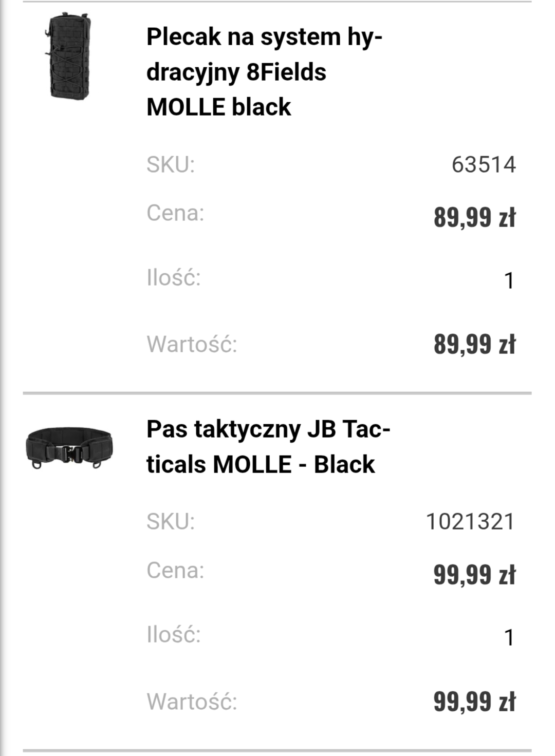Image resolution: width=555 pixels, height=756 pixels.
Task: Click the Wartość label for the 8Fields backpack
Action: tap(192, 344)
